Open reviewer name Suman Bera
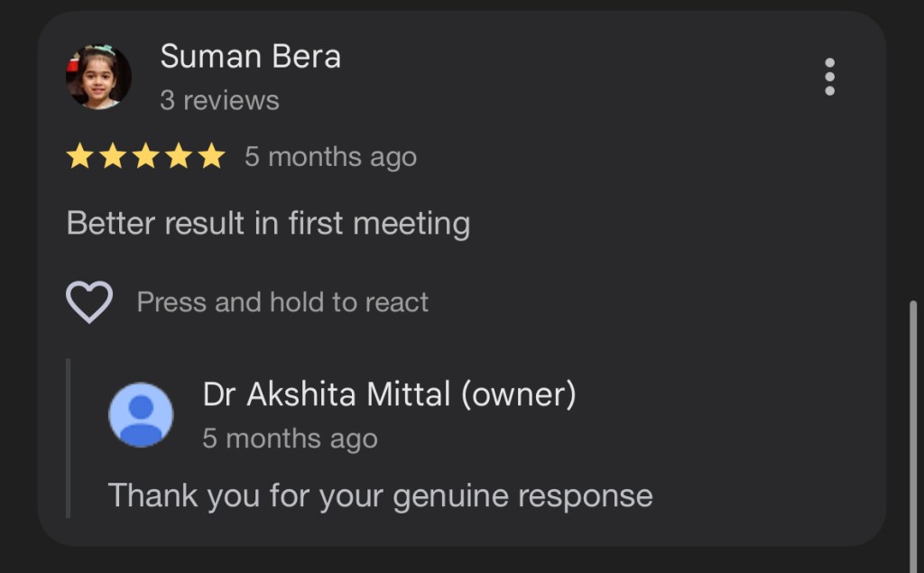This screenshot has width=924, height=573. click(250, 57)
